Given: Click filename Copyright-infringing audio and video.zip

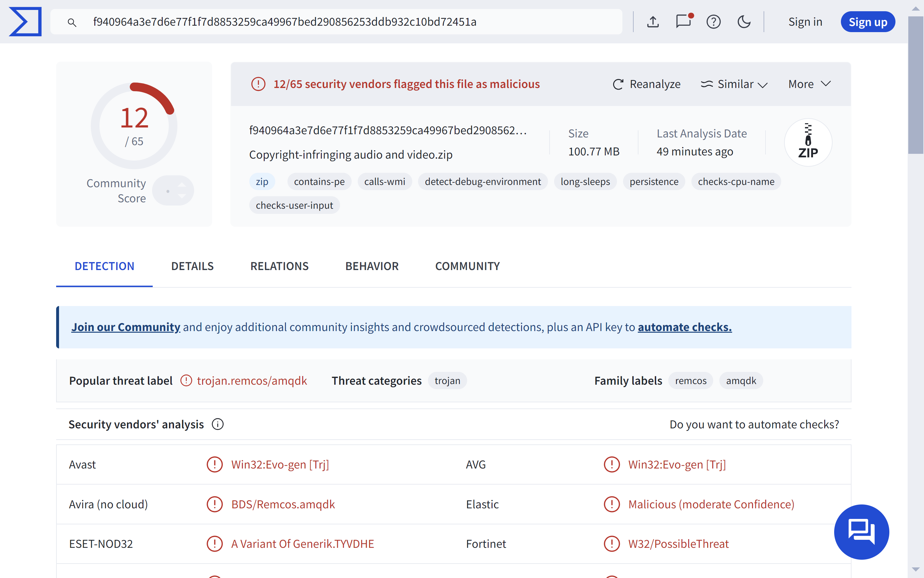Looking at the screenshot, I should (350, 154).
